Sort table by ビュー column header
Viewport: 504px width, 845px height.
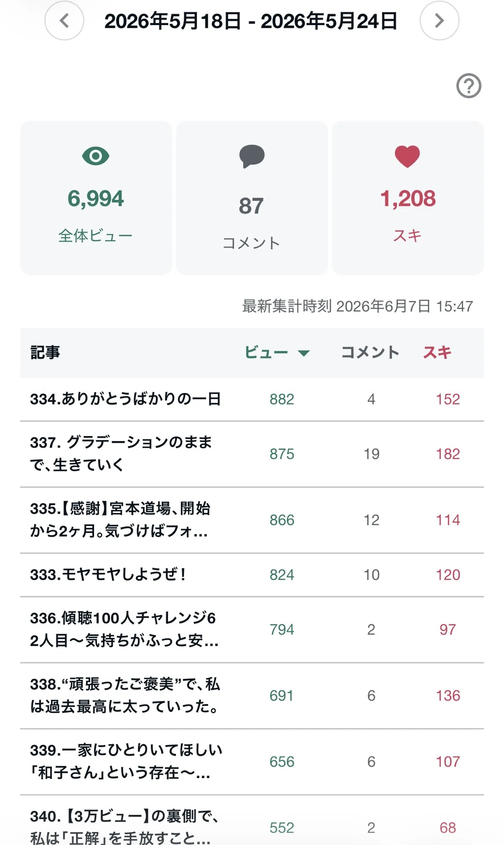(x=266, y=352)
